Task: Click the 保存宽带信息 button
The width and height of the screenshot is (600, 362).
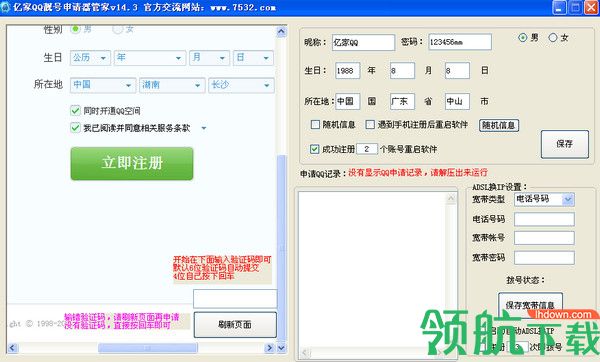Action: [x=530, y=305]
